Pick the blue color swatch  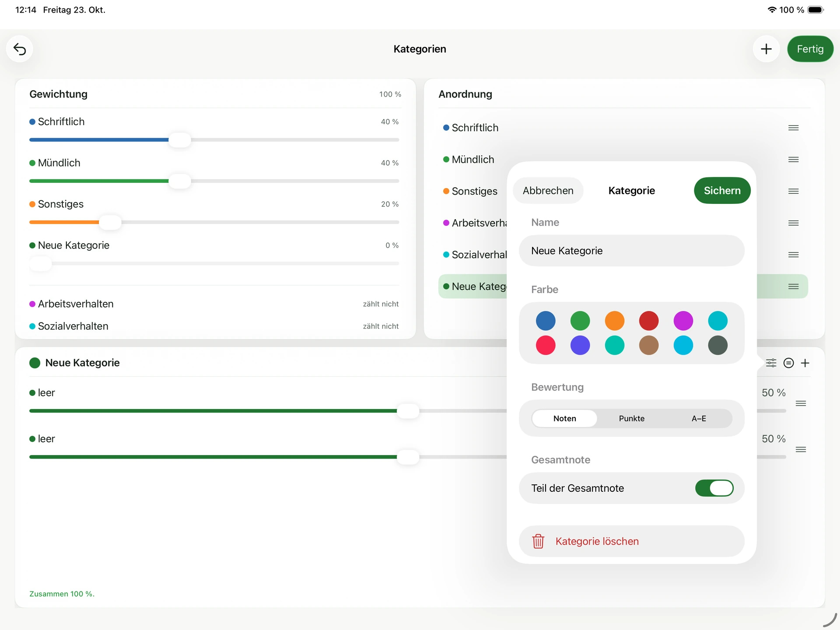click(x=546, y=321)
